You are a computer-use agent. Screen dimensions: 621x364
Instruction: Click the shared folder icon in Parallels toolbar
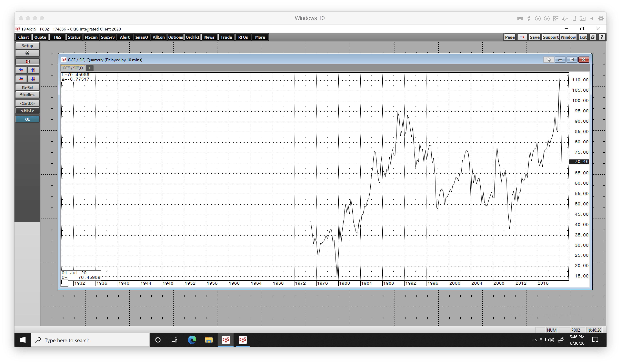pyautogui.click(x=583, y=18)
